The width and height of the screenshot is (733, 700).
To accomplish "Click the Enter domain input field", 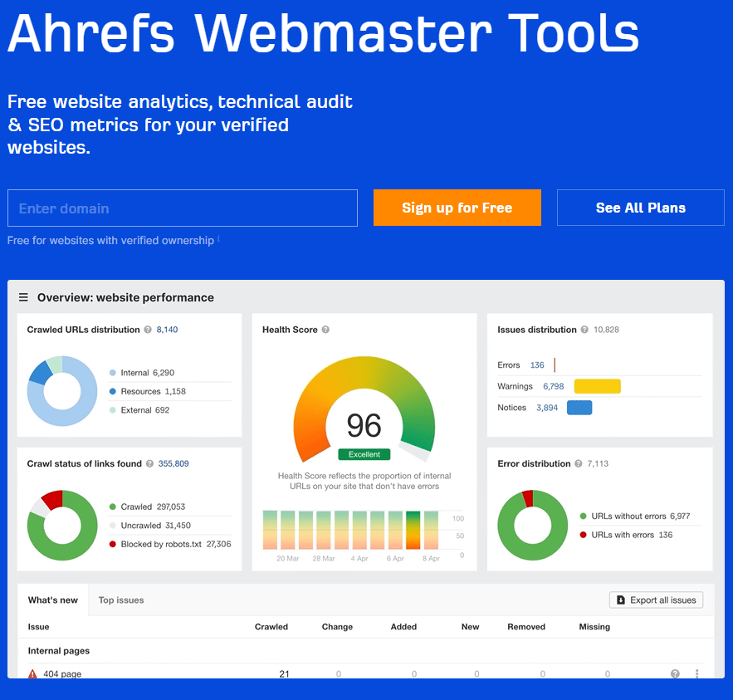I will [x=183, y=208].
